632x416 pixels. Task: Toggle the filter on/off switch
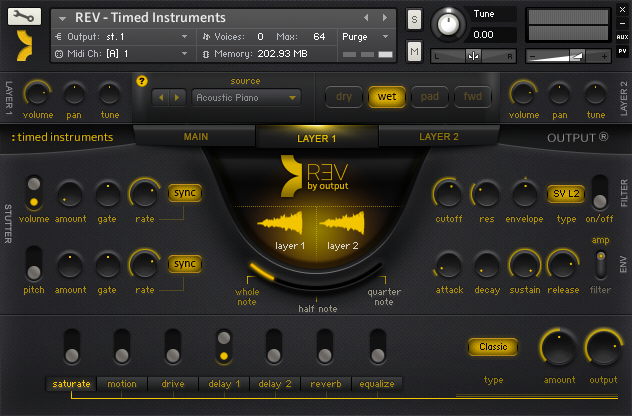[599, 191]
